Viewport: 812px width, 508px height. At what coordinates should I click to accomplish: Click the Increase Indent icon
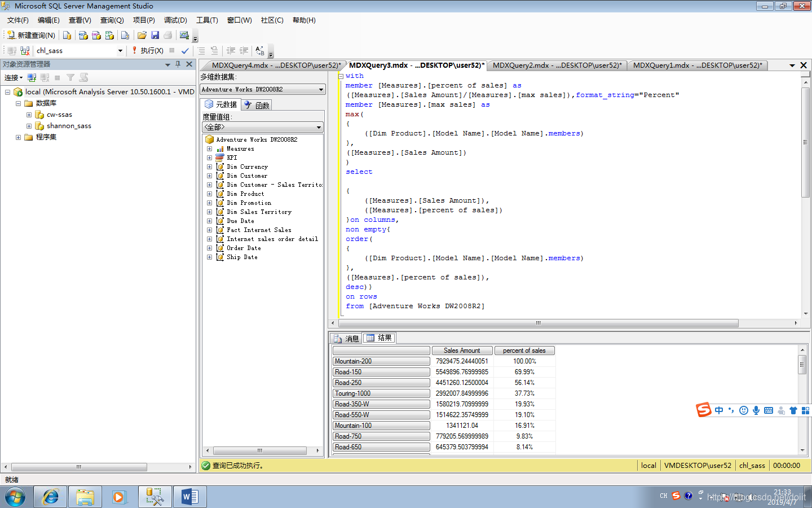pos(244,50)
